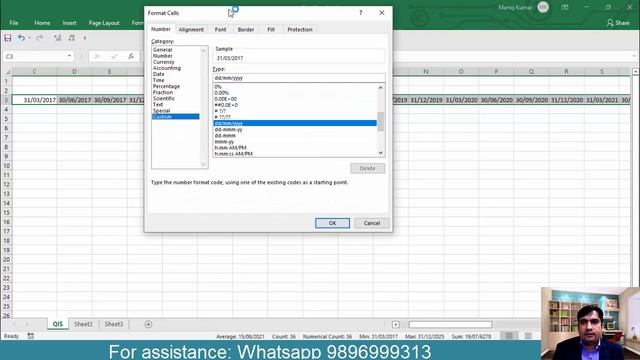Select General category

[162, 49]
